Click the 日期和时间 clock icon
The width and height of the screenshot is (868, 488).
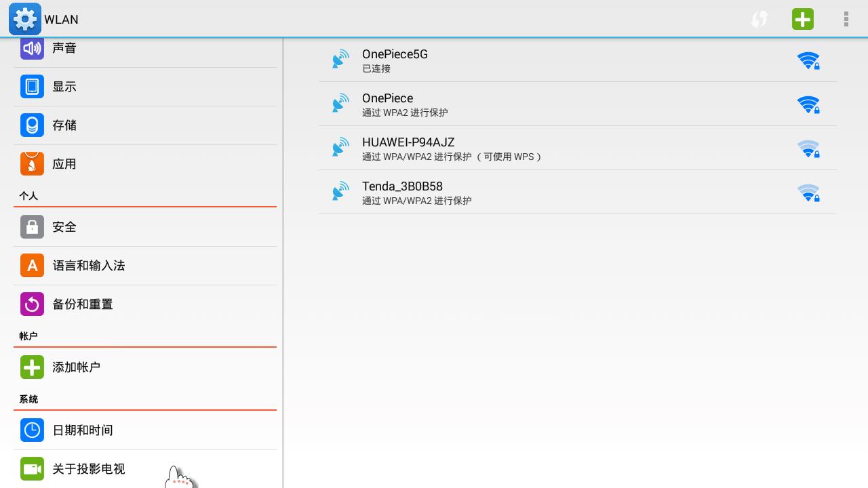pyautogui.click(x=32, y=430)
